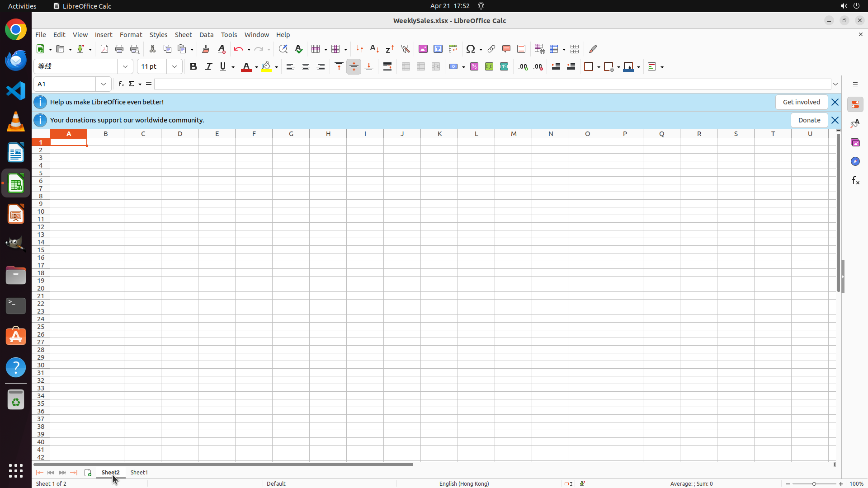Click the Sort Ascending icon

pyautogui.click(x=374, y=49)
